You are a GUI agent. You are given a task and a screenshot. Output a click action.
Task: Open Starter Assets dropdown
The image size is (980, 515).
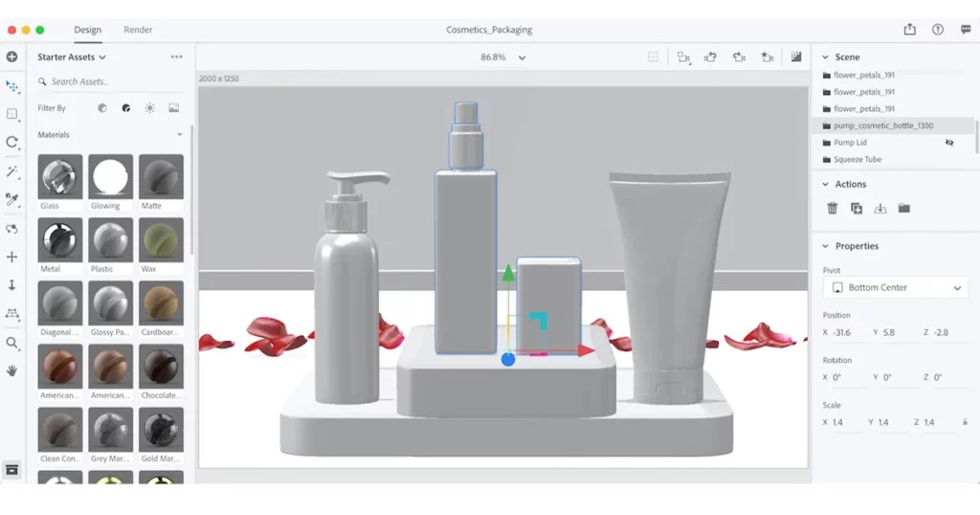tap(71, 56)
